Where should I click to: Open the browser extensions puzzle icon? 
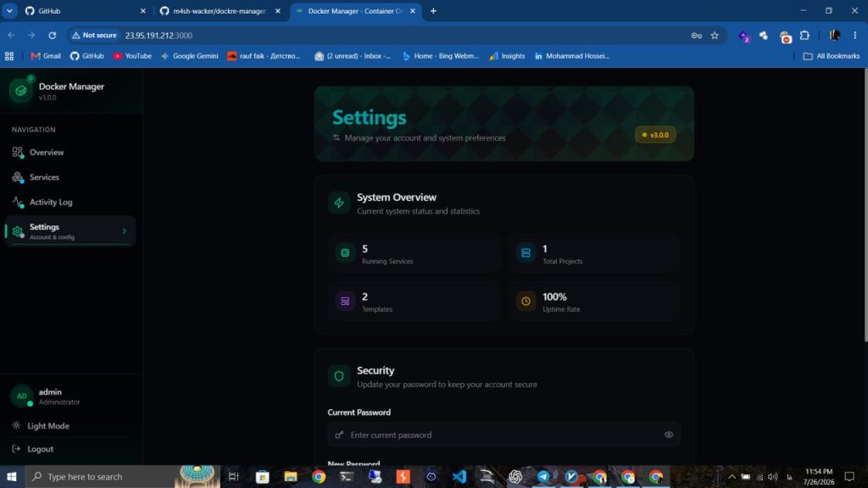[x=805, y=36]
